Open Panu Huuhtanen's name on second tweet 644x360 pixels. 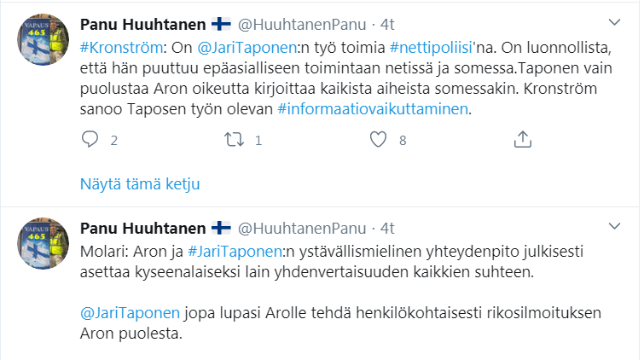click(142, 229)
